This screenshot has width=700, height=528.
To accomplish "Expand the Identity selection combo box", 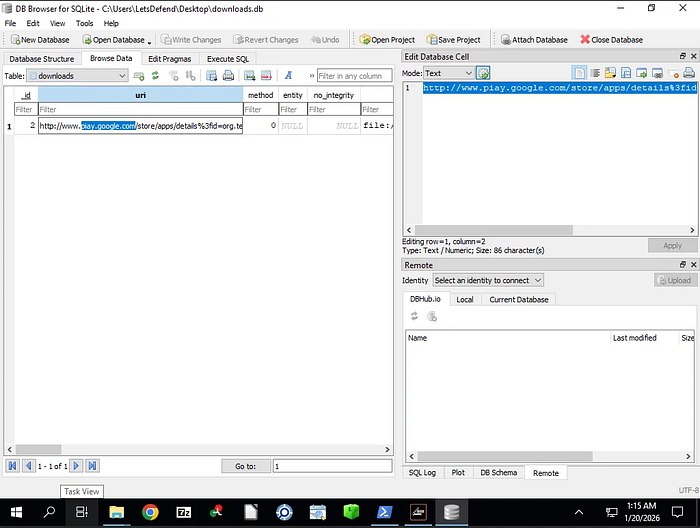I will pyautogui.click(x=488, y=280).
